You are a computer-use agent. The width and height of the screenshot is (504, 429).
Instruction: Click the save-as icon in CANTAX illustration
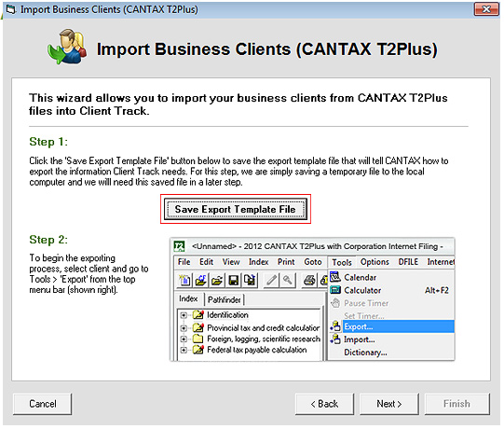251,282
